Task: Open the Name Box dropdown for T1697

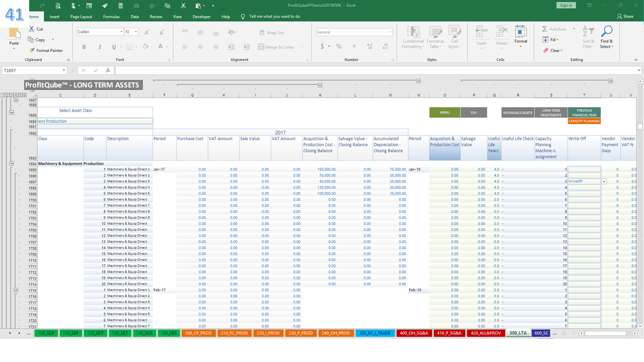Action: 64,70
